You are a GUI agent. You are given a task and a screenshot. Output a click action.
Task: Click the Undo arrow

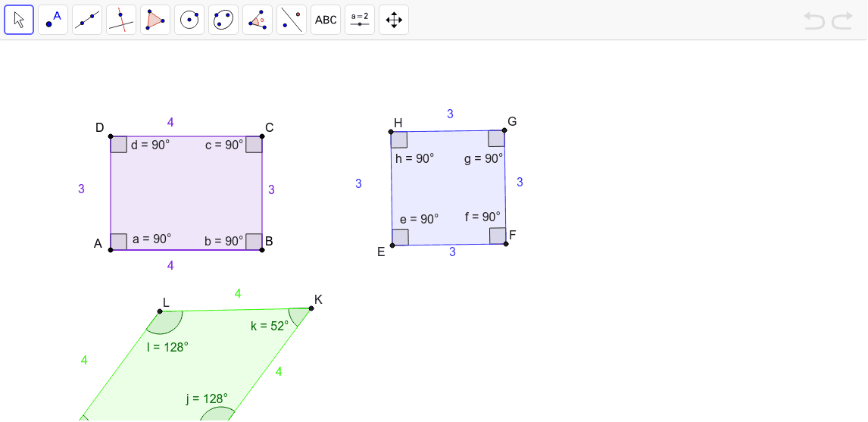(814, 21)
